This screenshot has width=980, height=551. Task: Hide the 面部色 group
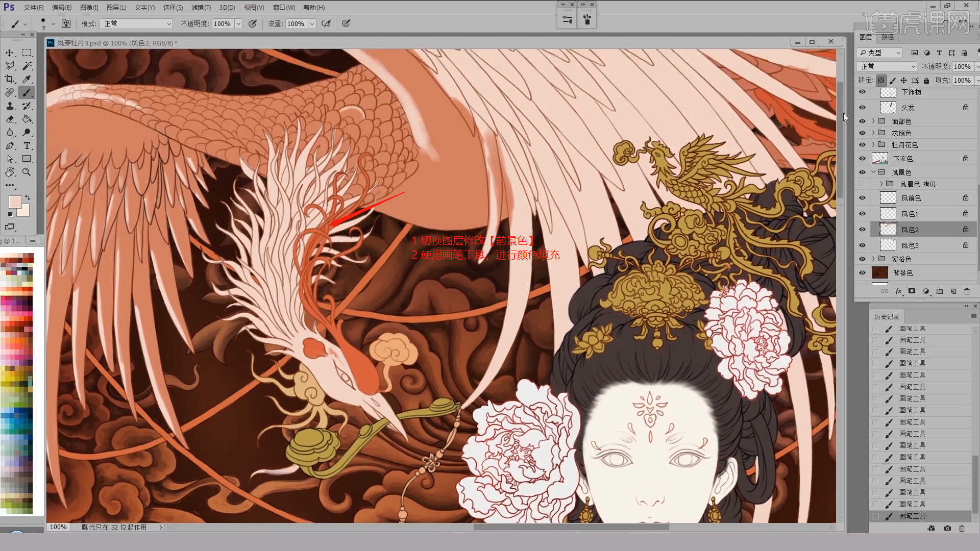(x=862, y=121)
